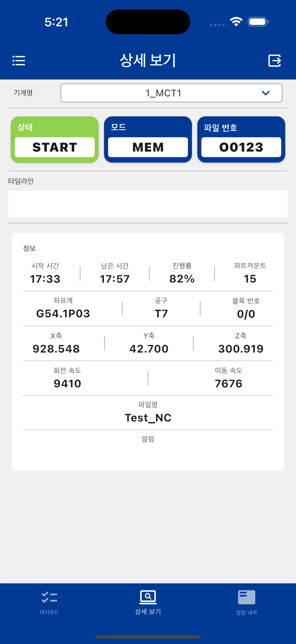296x644 pixels.
Task: Tap the 82% progress value
Action: click(182, 279)
